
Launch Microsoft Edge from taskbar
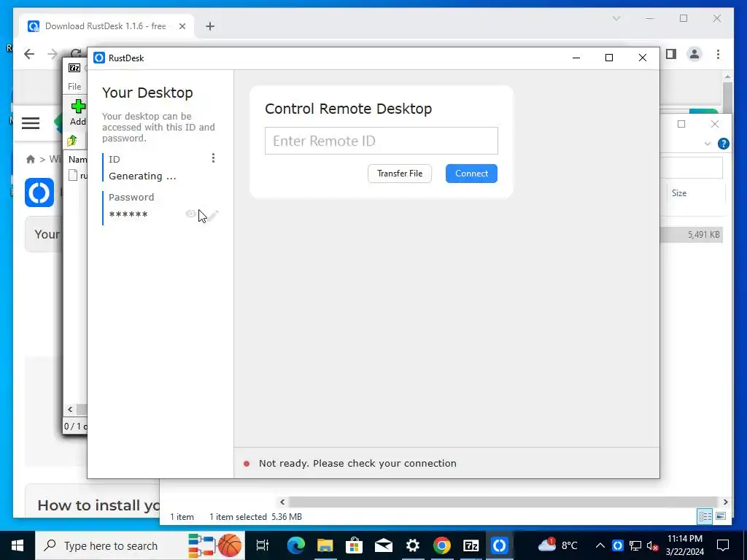point(295,545)
